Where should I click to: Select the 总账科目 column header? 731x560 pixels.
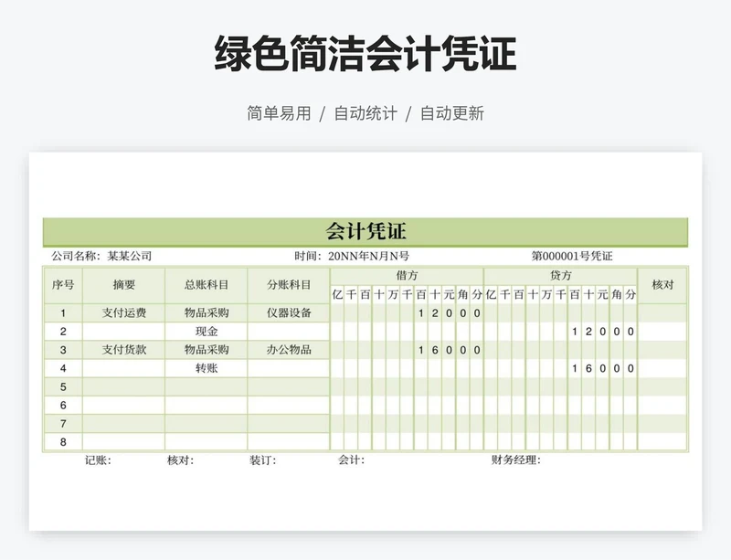coord(207,285)
